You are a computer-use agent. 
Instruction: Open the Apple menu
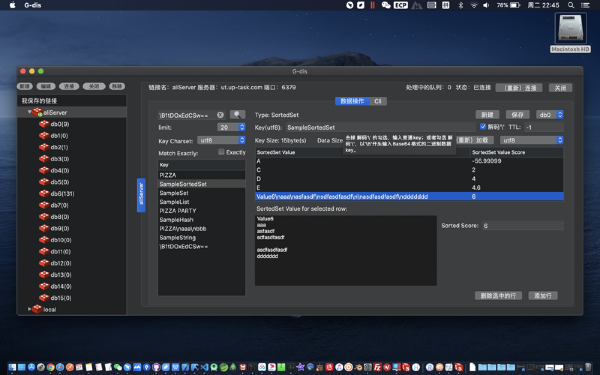click(12, 5)
